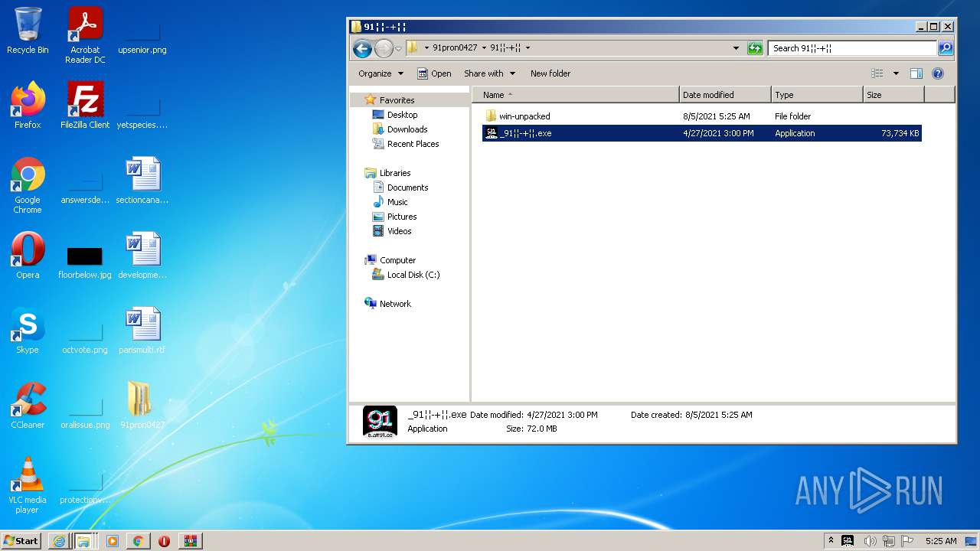980x551 pixels.
Task: Open Videos library
Action: click(392, 231)
